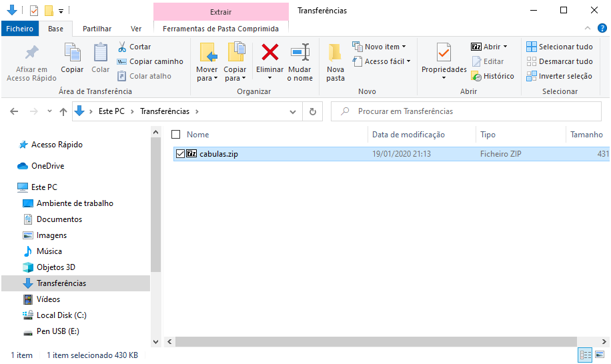Screen dimensions: 611x364
Task: Collapse the ribbon with the chevron
Action: point(588,28)
